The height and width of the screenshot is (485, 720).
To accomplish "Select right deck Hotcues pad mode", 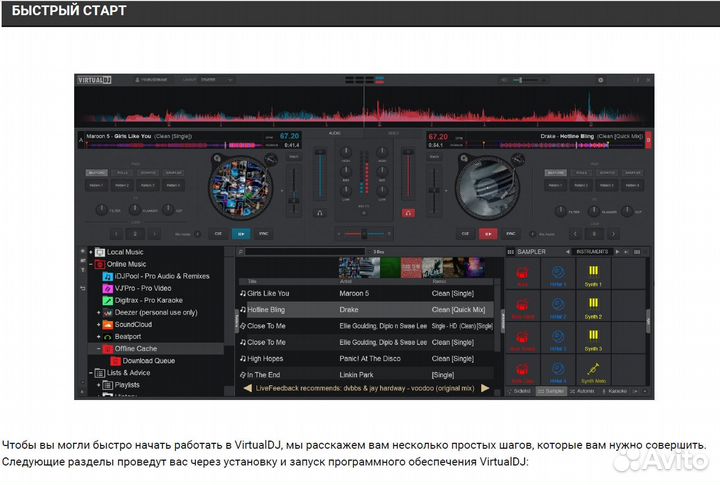I will 556,173.
